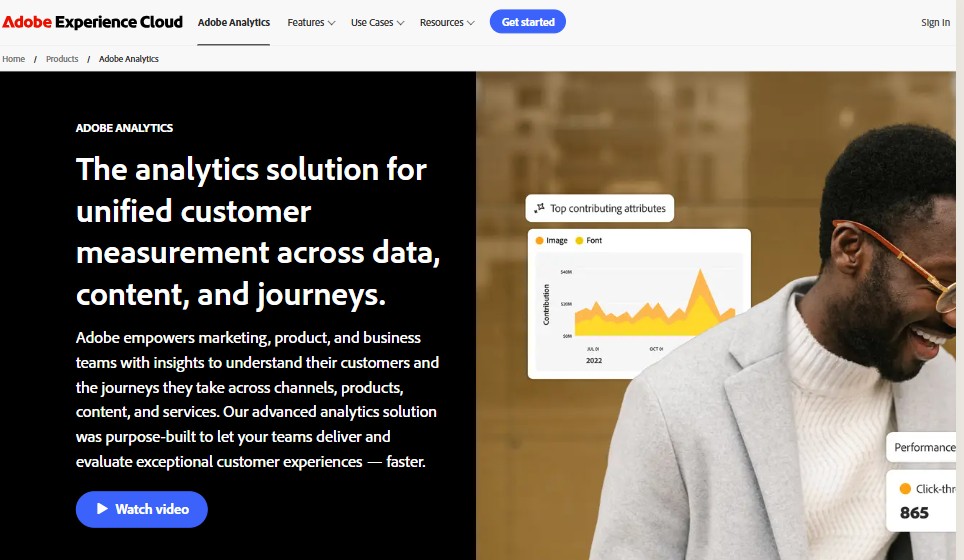Click the Performance card label
The width and height of the screenshot is (964, 560).
pyautogui.click(x=925, y=448)
